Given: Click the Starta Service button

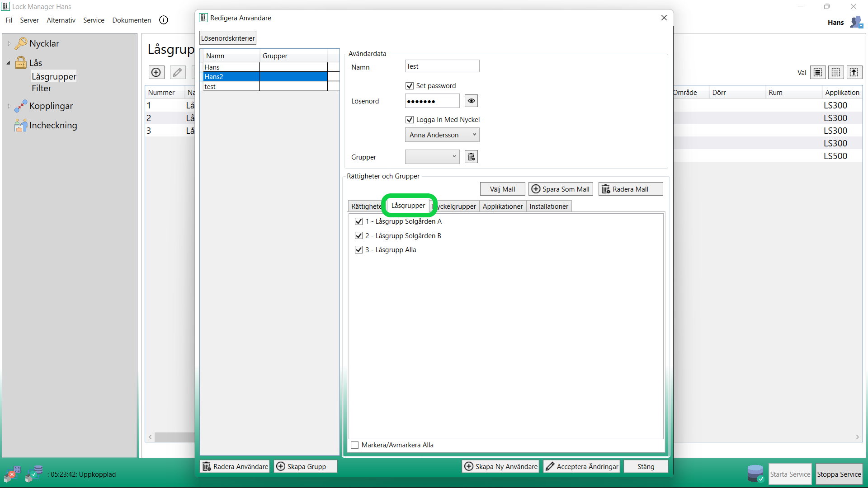Looking at the screenshot, I should click(x=790, y=474).
